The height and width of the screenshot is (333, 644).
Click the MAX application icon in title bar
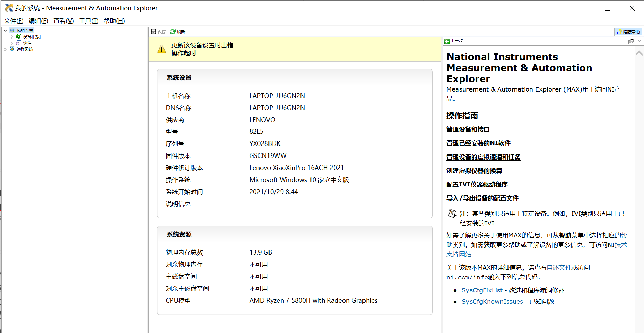click(9, 8)
